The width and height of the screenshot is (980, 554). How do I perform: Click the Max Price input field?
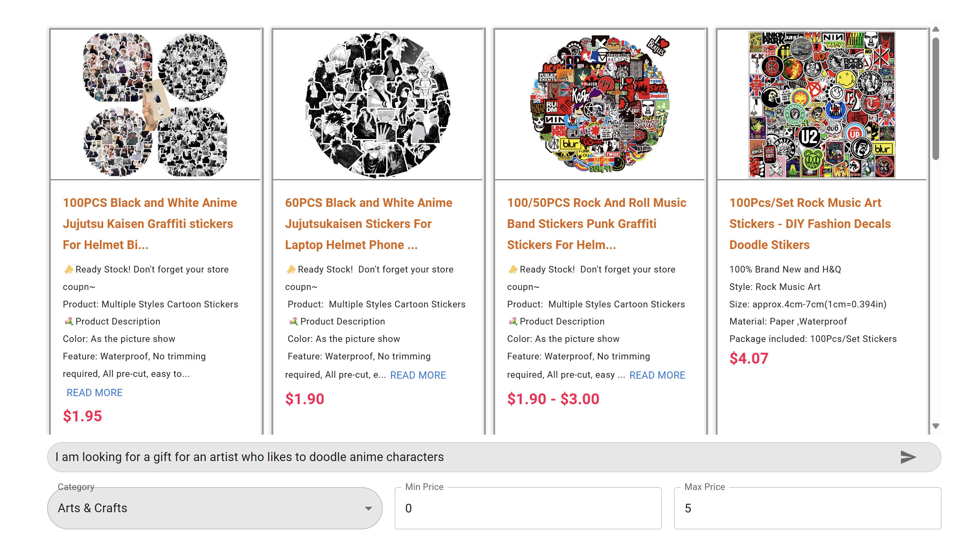[x=807, y=508]
